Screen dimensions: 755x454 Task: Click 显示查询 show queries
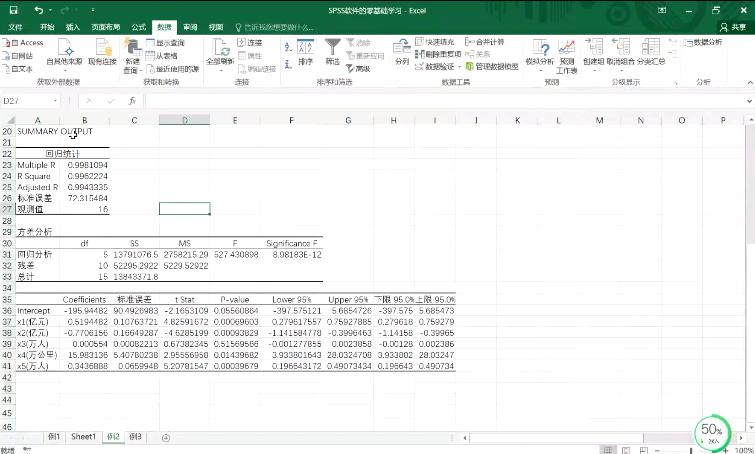pos(165,43)
